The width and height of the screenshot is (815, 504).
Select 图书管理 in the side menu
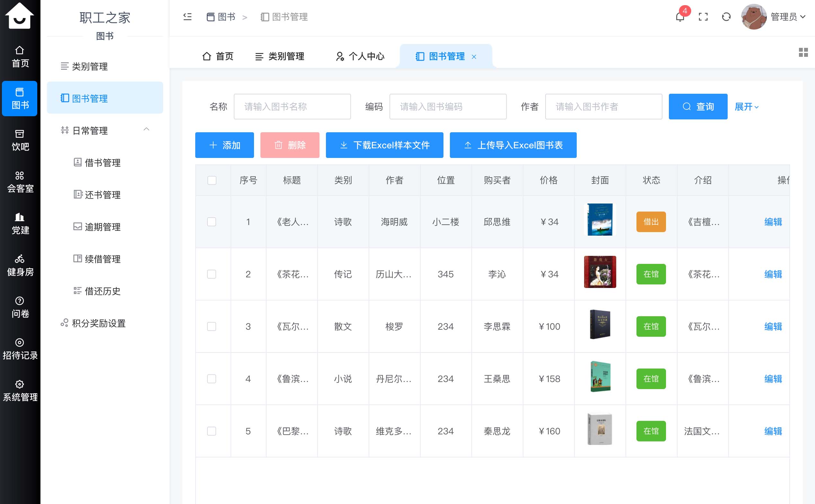pyautogui.click(x=105, y=98)
